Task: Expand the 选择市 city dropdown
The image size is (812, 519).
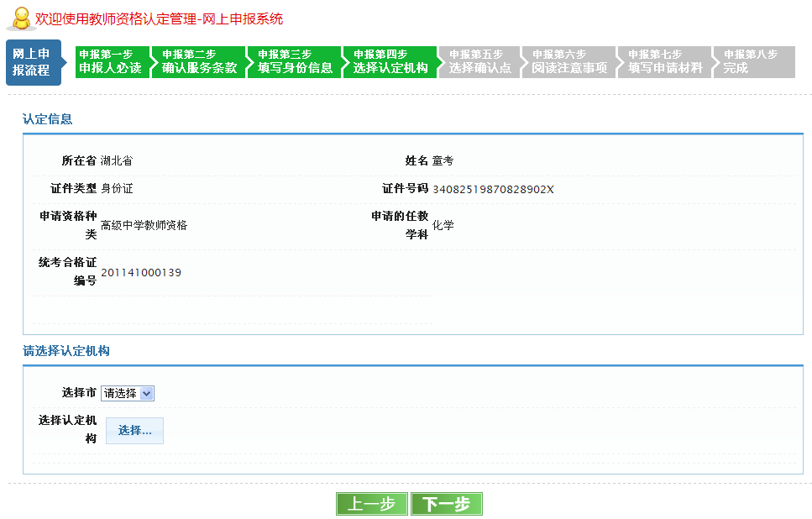Action: [128, 393]
